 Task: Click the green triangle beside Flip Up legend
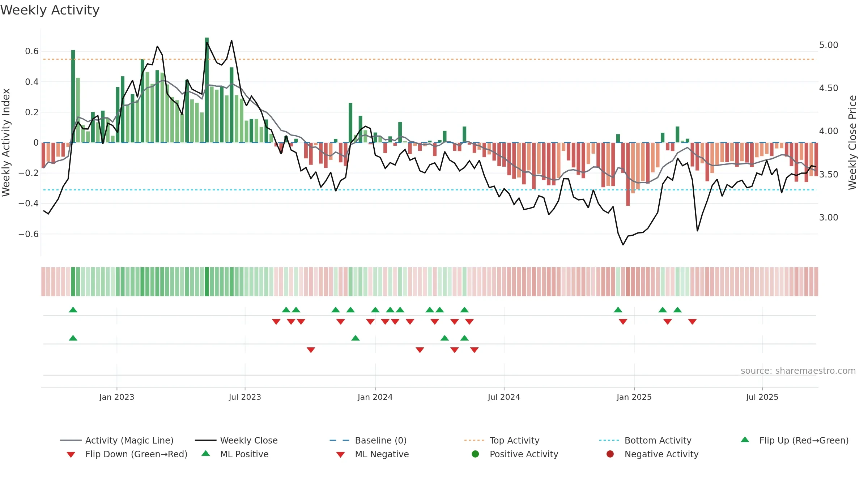point(745,440)
